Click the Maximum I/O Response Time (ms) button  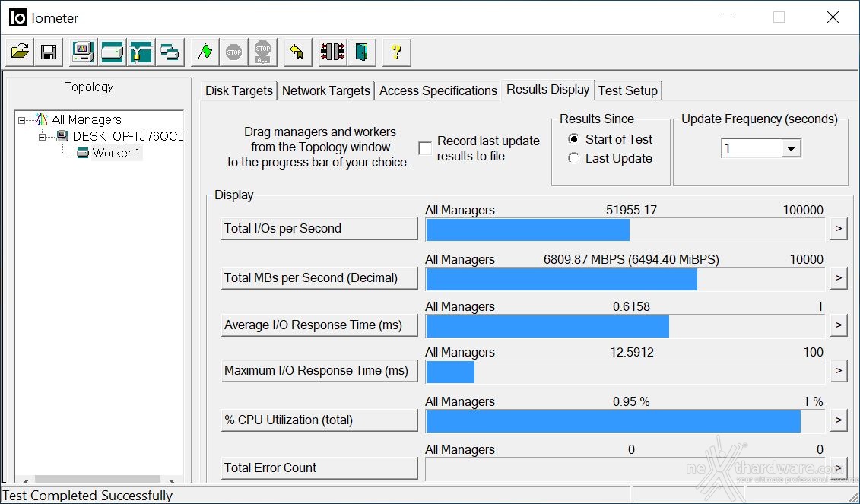(x=319, y=371)
